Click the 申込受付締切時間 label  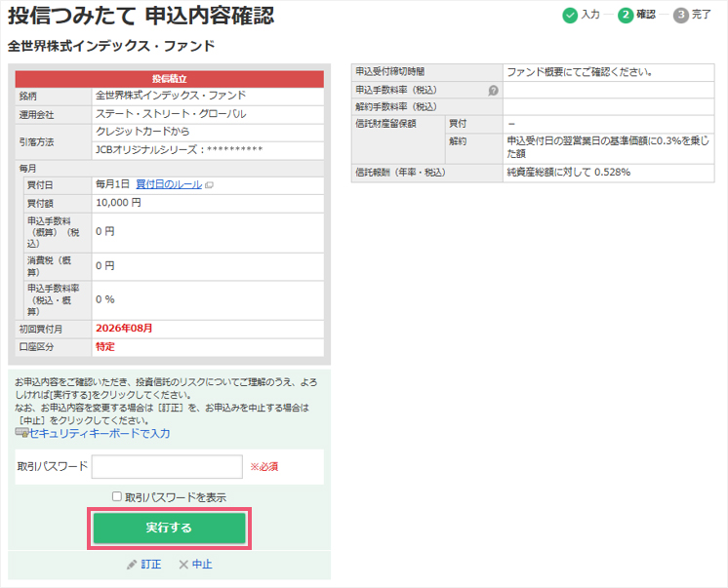pyautogui.click(x=390, y=71)
